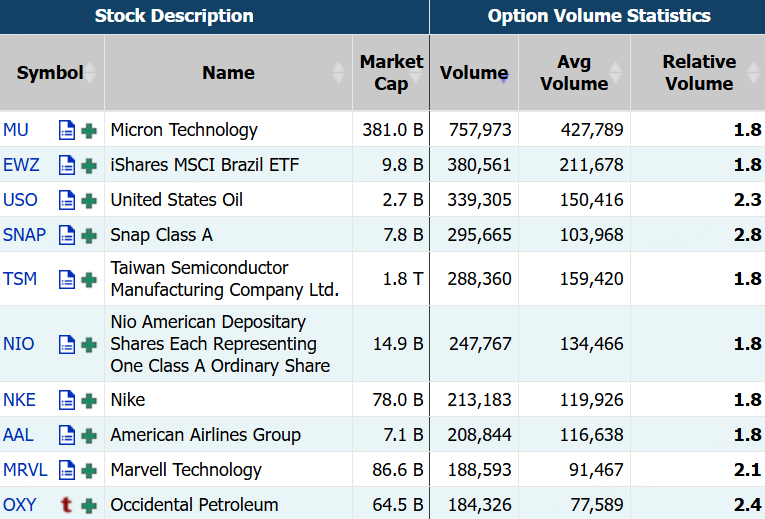Sort the table by Volume header
Viewport: 765px width, 519px height.
[x=473, y=73]
